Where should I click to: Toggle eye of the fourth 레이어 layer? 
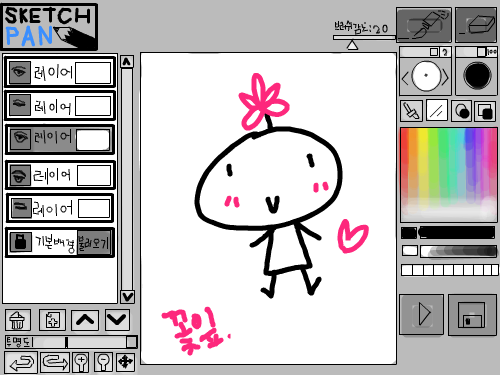(20, 175)
